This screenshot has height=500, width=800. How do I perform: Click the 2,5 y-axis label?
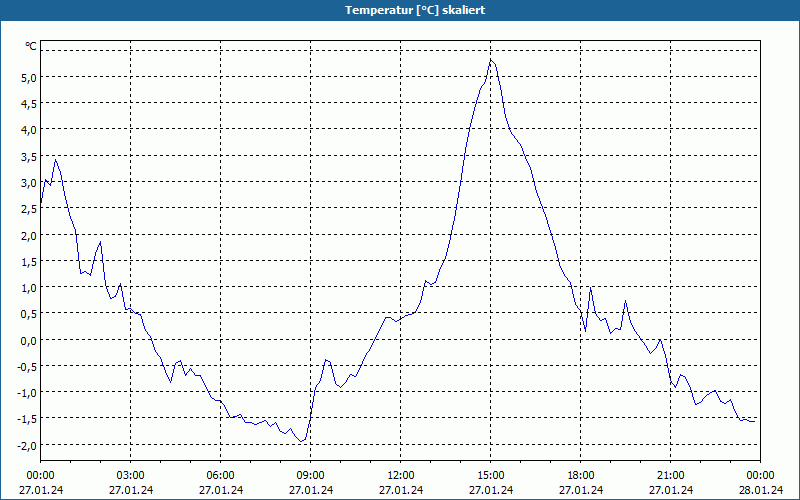pos(29,209)
